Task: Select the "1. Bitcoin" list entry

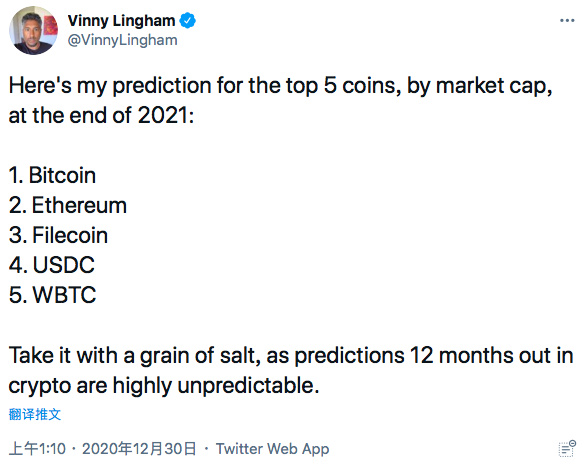Action: click(52, 175)
